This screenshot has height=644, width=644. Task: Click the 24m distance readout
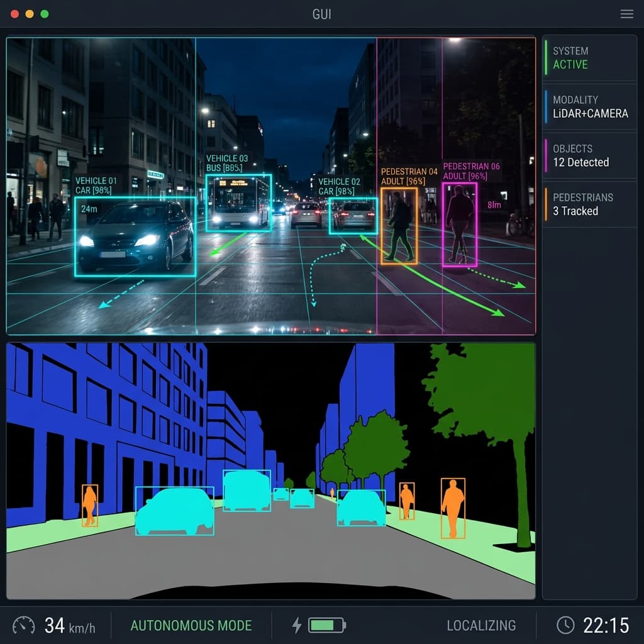click(89, 209)
